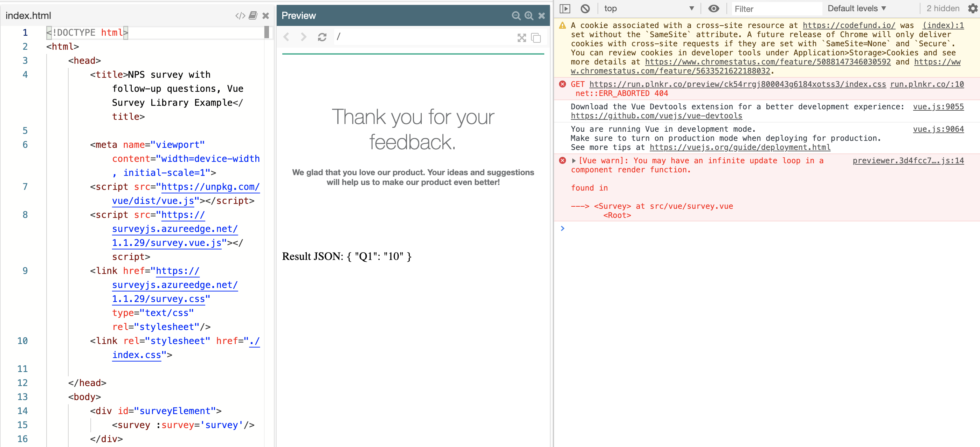Expand the Vue warn error message
This screenshot has height=447, width=980.
(574, 160)
